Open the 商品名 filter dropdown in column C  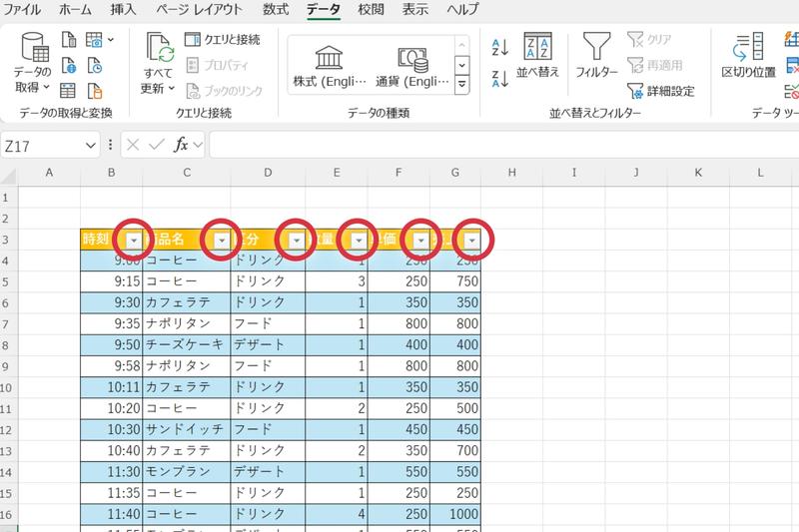pos(222,241)
